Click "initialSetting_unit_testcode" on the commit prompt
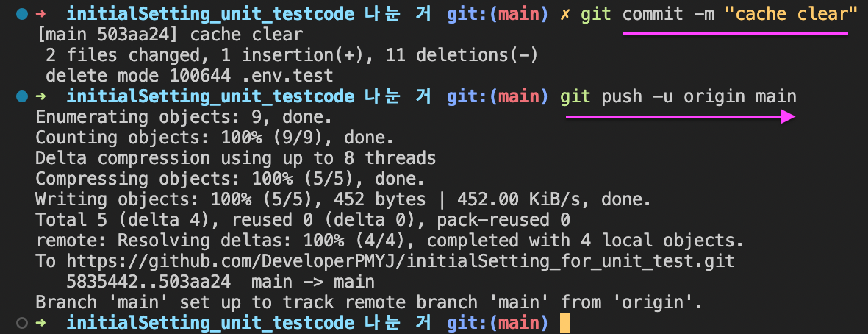 (x=210, y=15)
